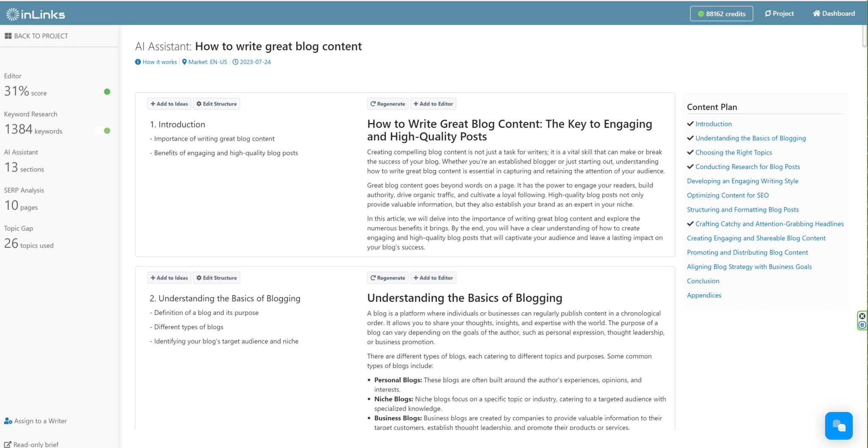The width and height of the screenshot is (868, 448).
Task: Toggle the Editor score green indicator
Action: (x=107, y=92)
